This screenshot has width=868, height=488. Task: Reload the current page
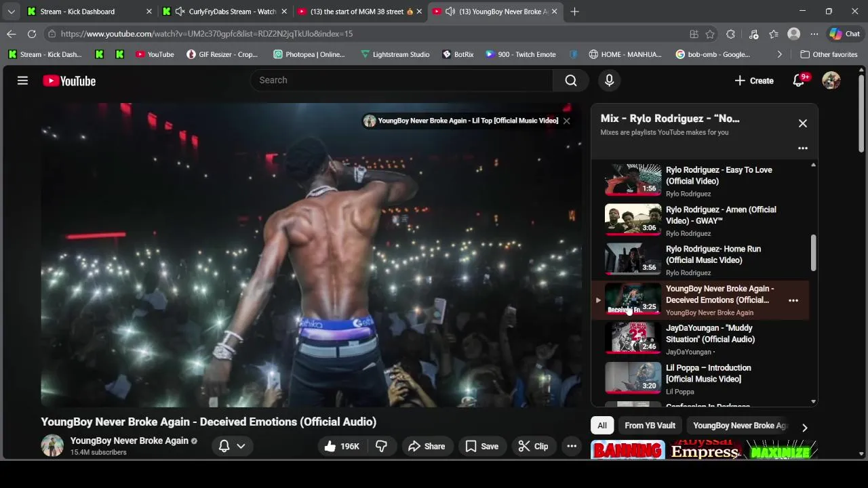click(x=32, y=34)
